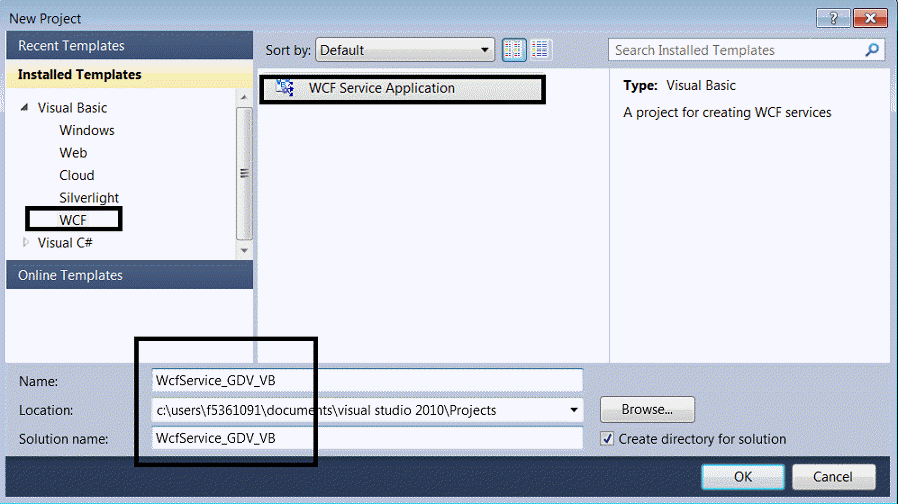The width and height of the screenshot is (898, 504).
Task: Collapse the Visual Basic tree node
Action: pyautogui.click(x=25, y=108)
